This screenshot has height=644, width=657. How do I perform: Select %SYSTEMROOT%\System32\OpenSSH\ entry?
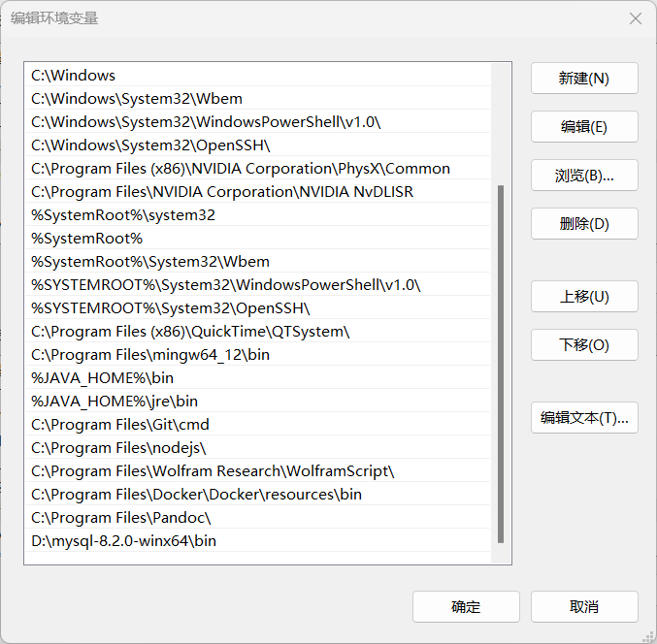(x=258, y=307)
